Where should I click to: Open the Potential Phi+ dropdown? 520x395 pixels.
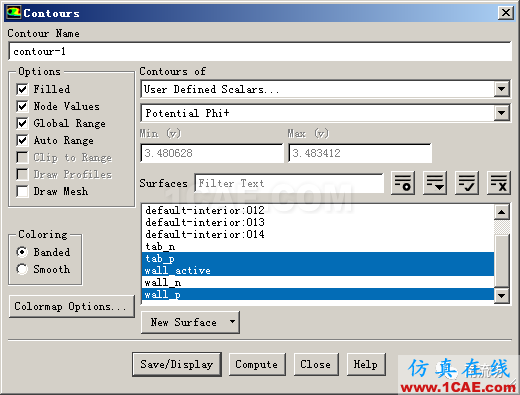502,113
